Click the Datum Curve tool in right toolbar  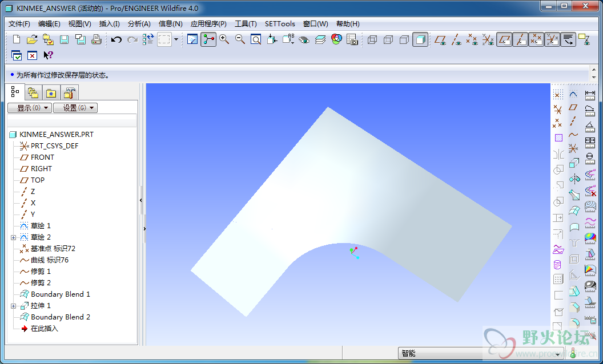[574, 135]
